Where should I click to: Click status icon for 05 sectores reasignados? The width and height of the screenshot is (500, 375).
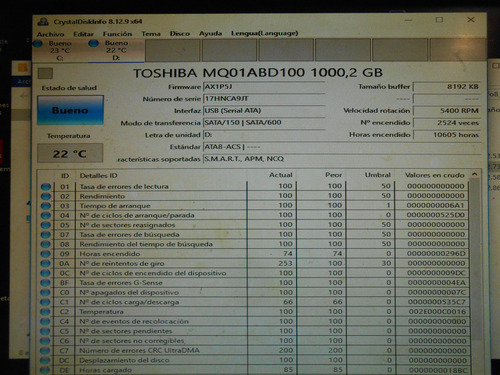point(46,225)
